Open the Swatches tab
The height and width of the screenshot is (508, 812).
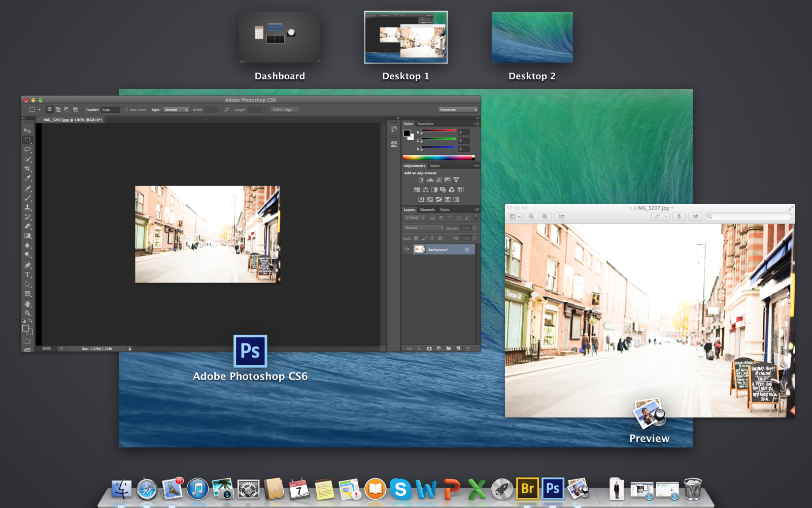425,123
